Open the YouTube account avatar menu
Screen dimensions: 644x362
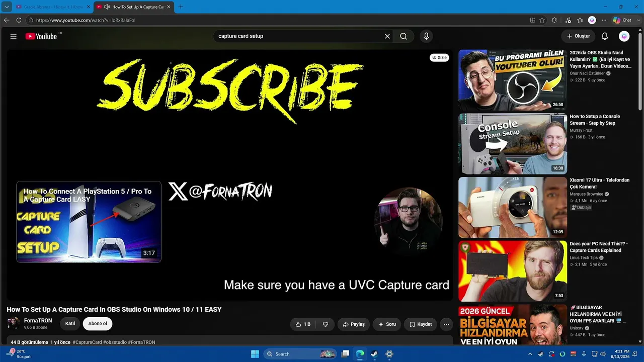[624, 36]
